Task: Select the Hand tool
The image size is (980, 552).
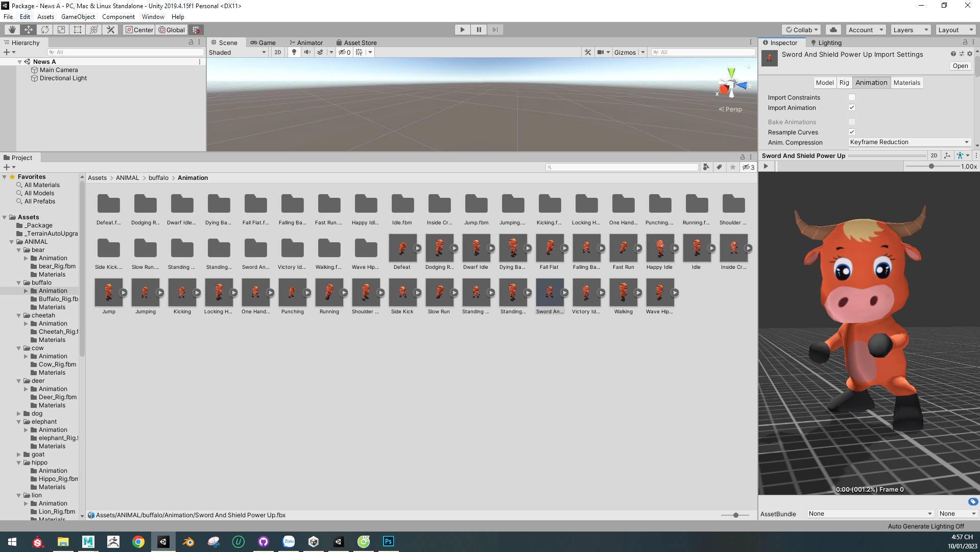Action: (12, 30)
